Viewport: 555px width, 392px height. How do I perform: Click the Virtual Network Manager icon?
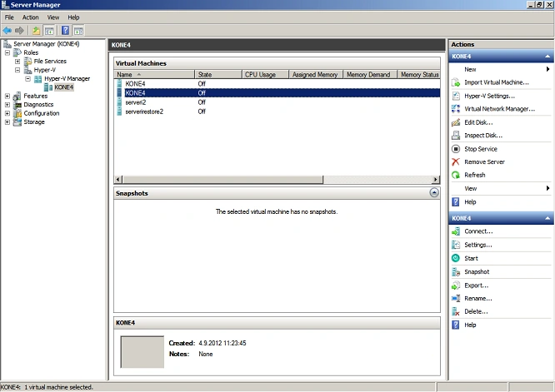coord(456,109)
